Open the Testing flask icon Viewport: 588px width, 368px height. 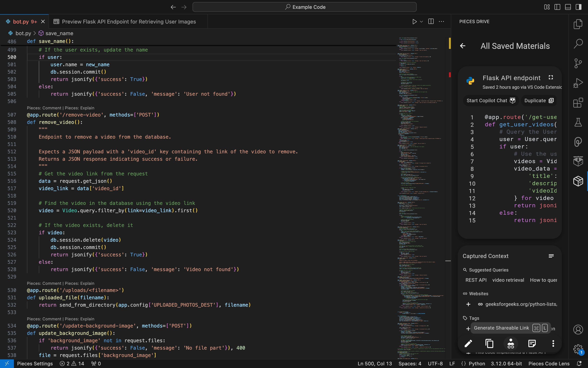point(578,122)
